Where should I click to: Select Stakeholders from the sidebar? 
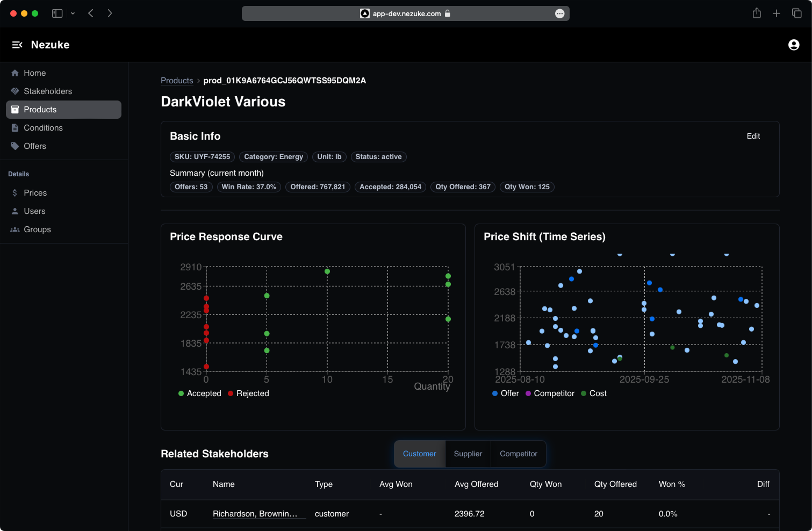tap(48, 91)
